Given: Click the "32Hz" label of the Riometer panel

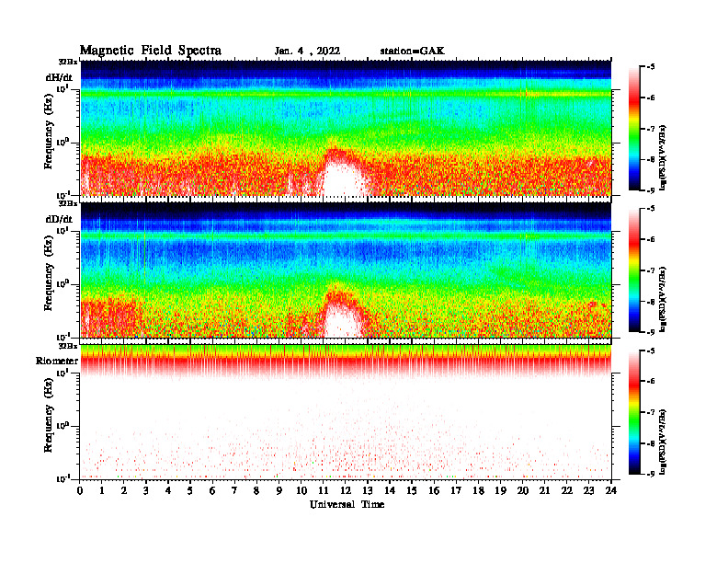Looking at the screenshot, I should pos(68,346).
